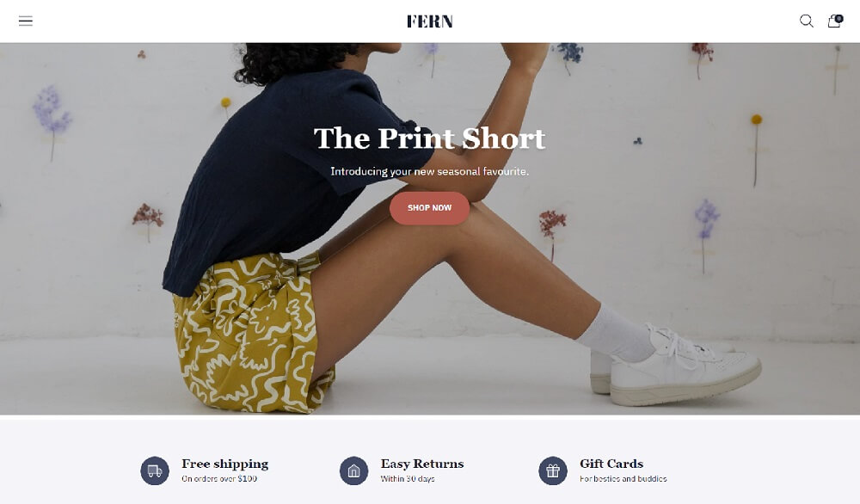View the shopping cart bag
Screen dimensions: 860x504
pos(833,22)
